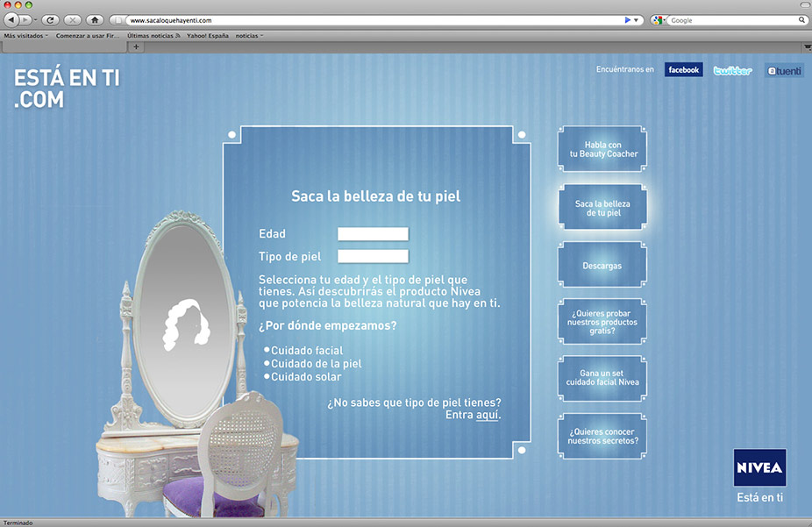Open the Tipo de piel selector
The image size is (812, 527).
pos(373,256)
